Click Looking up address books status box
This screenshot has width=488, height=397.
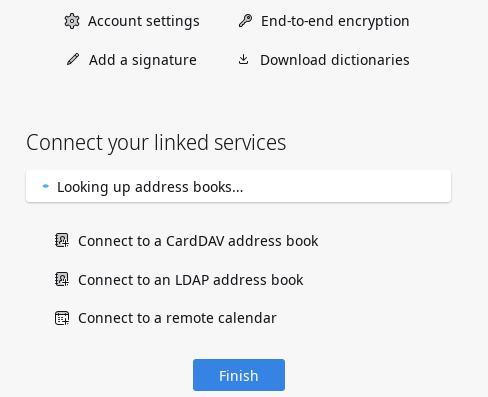point(238,186)
